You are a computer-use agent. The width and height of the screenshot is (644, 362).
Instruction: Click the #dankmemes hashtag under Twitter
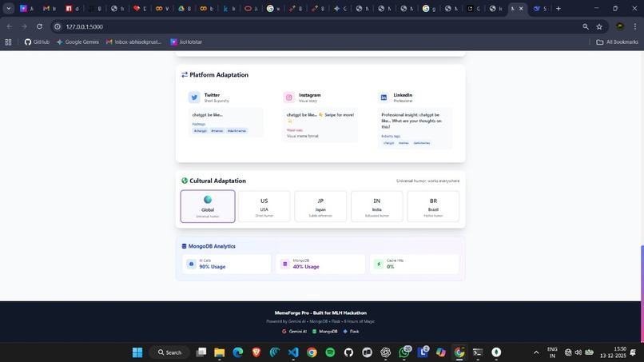[x=237, y=131]
